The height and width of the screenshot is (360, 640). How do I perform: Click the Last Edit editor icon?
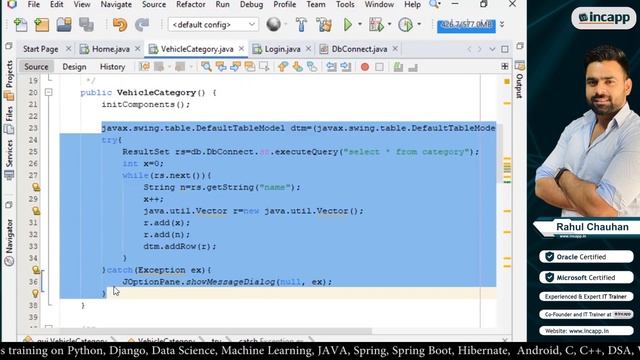[144, 67]
